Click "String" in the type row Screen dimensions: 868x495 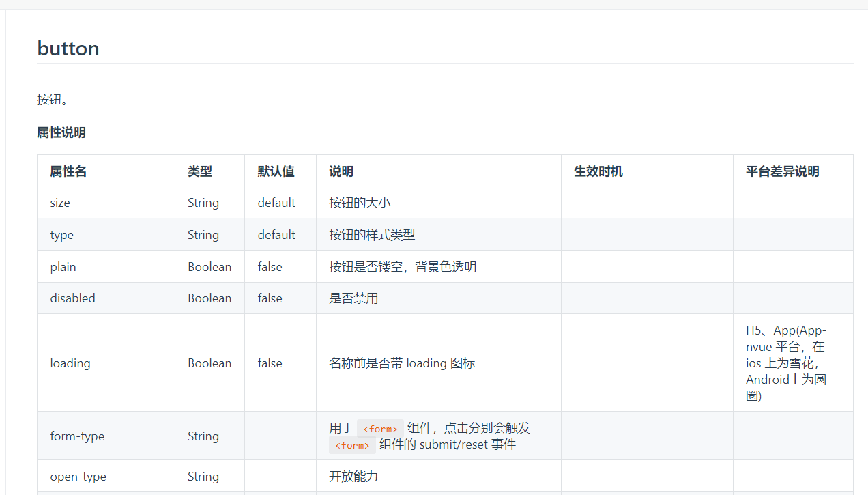pyautogui.click(x=203, y=235)
